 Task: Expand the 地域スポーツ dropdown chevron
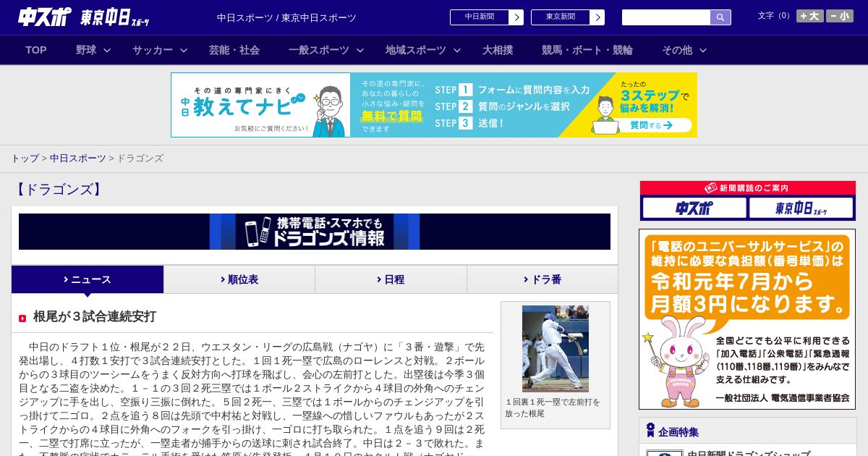point(457,50)
